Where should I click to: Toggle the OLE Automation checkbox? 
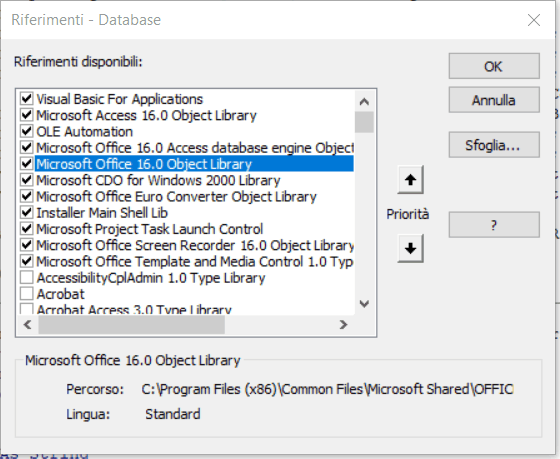pyautogui.click(x=27, y=131)
